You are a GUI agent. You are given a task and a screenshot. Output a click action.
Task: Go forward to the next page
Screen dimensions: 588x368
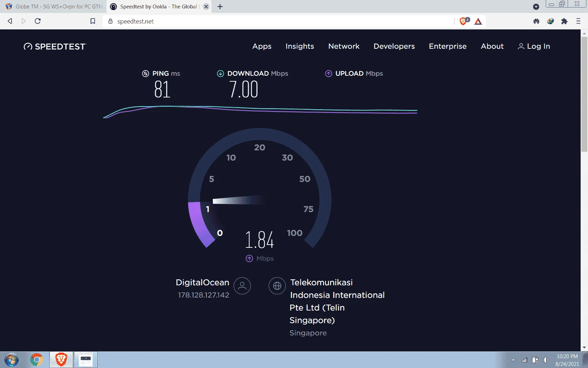click(23, 21)
